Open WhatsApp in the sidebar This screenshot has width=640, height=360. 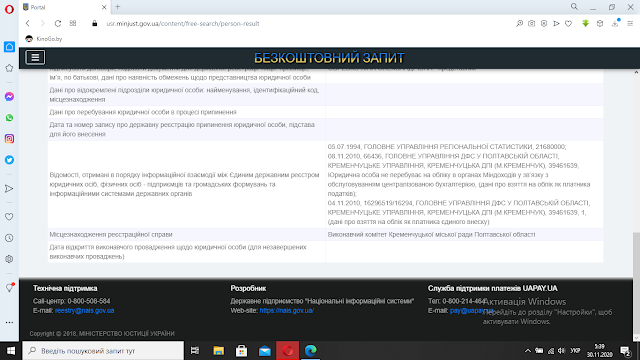(9, 118)
